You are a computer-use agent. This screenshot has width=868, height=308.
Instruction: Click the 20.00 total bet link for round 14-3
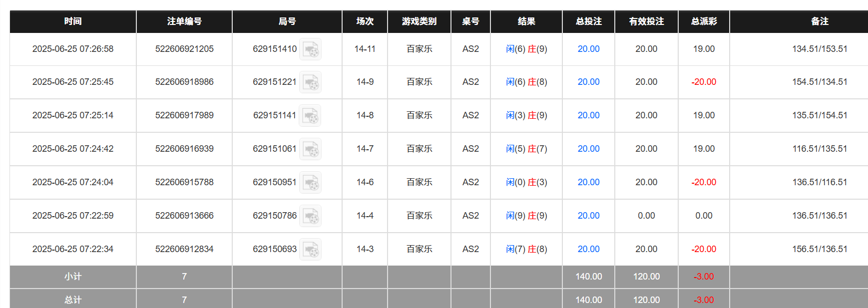(588, 249)
